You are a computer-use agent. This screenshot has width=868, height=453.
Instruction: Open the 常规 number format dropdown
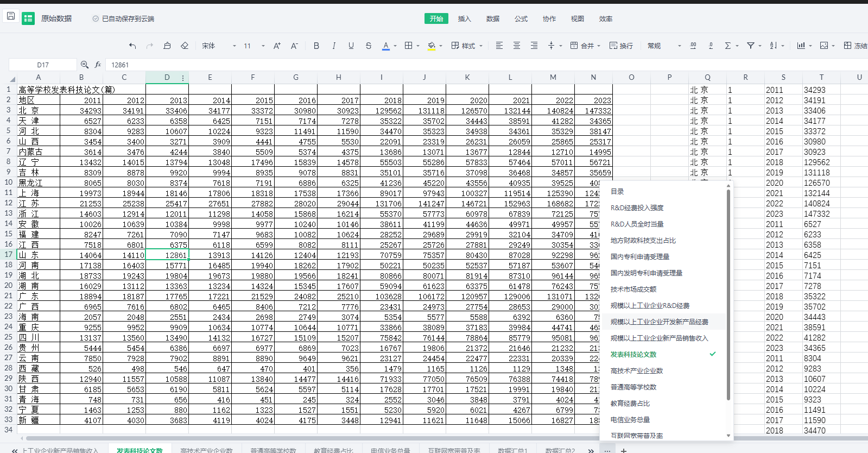click(x=664, y=46)
